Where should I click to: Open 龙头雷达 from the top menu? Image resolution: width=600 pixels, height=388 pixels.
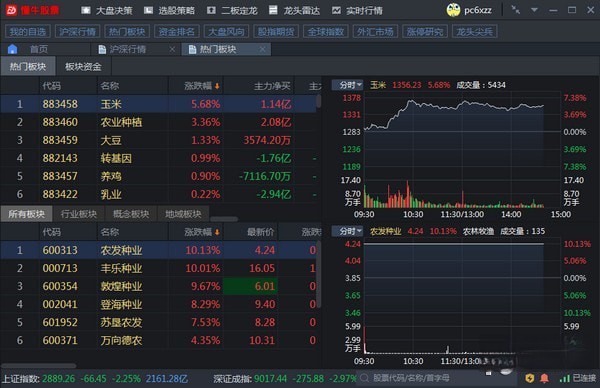click(294, 11)
